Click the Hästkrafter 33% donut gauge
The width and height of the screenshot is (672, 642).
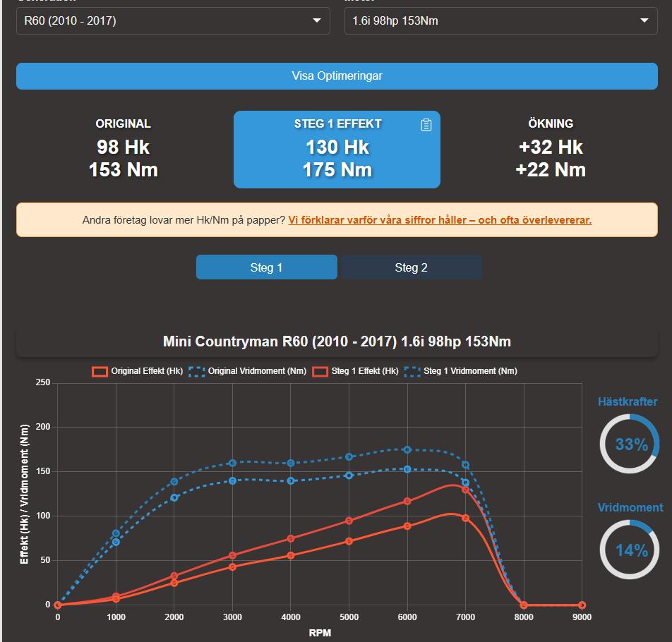tap(629, 444)
